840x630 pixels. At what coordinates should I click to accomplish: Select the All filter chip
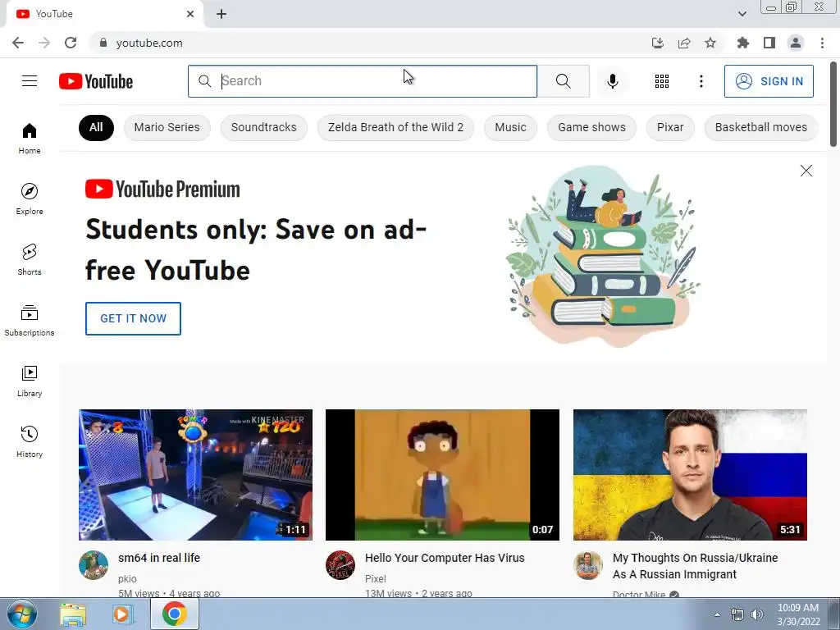click(96, 127)
